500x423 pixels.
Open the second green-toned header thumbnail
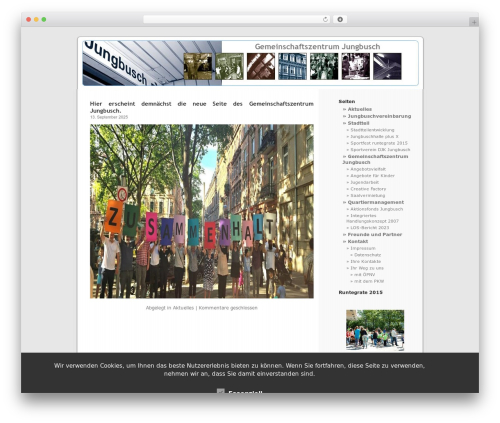(x=229, y=66)
